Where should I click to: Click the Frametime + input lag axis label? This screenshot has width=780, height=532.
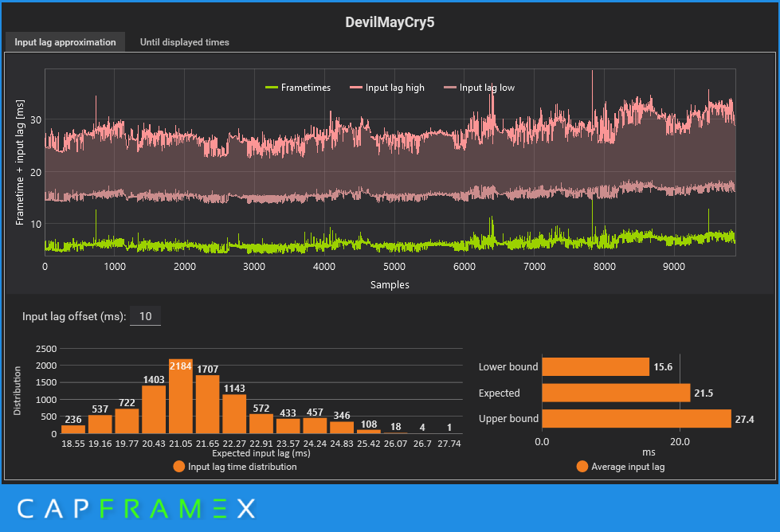click(20, 162)
